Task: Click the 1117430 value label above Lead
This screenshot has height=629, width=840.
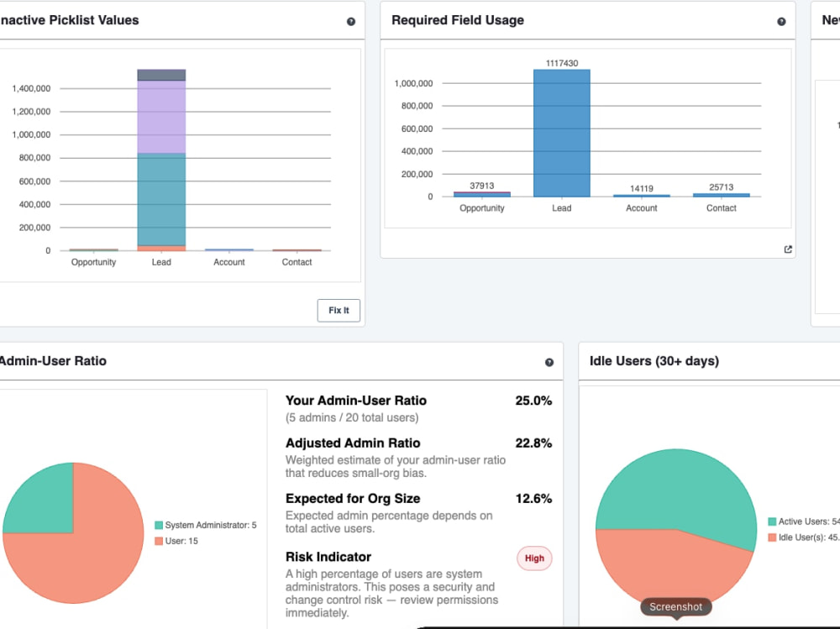Action: (562, 63)
